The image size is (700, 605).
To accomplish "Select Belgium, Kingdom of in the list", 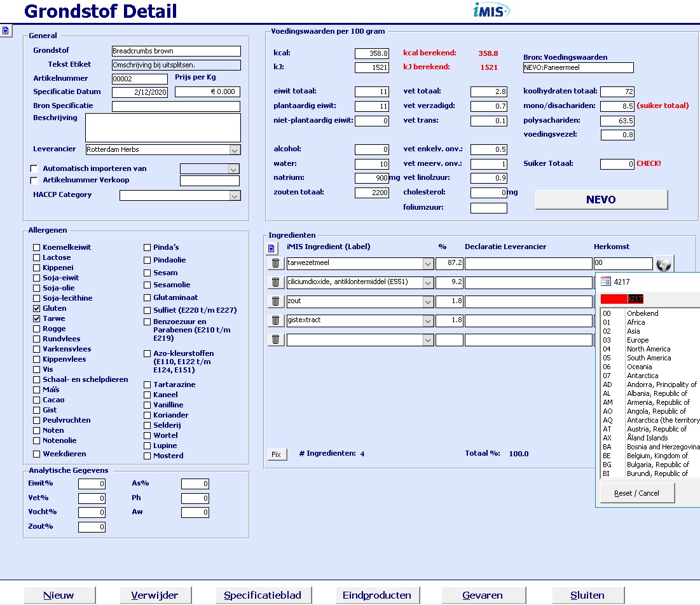I will click(650, 456).
